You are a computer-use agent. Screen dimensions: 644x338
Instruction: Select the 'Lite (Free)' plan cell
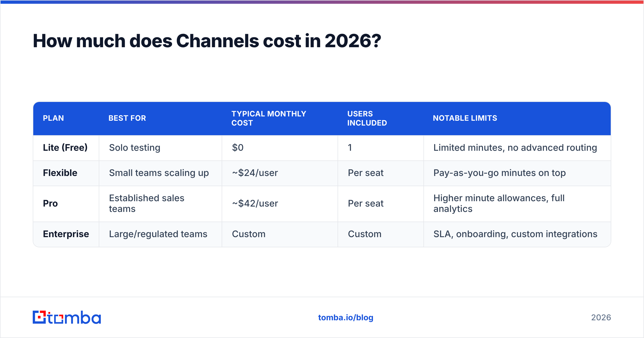pyautogui.click(x=66, y=148)
